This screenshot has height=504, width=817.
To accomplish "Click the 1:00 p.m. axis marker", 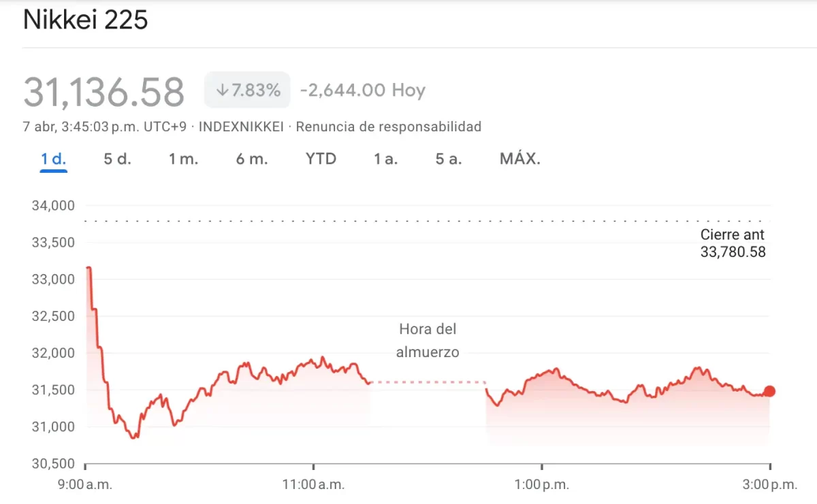I will click(x=541, y=485).
